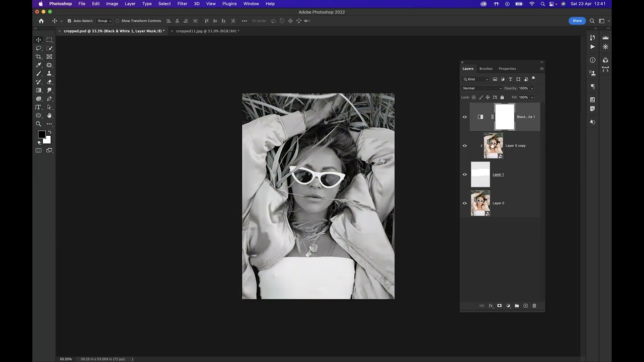Screen dimensions: 644x362
Task: Toggle the Auto-Select checkbox
Action: [69, 21]
